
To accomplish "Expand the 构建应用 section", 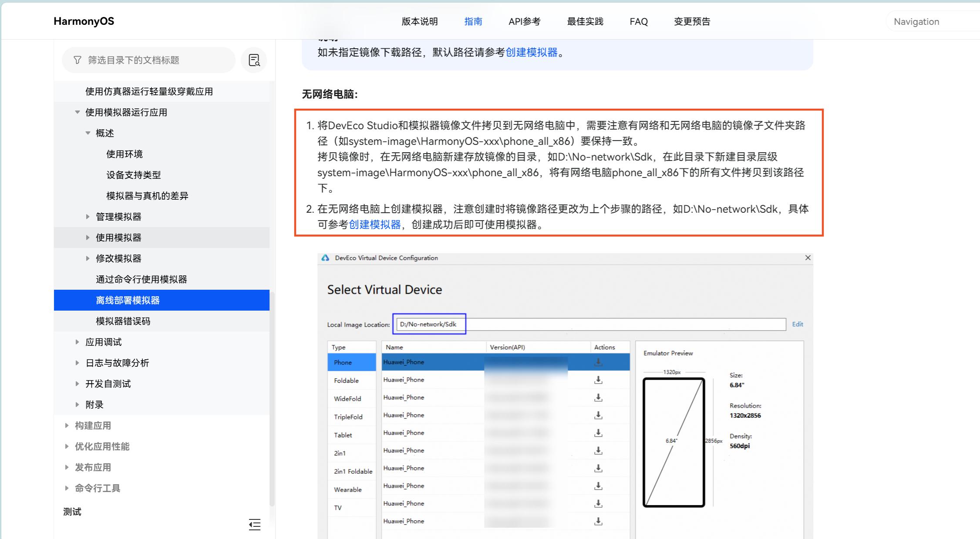I will [67, 425].
